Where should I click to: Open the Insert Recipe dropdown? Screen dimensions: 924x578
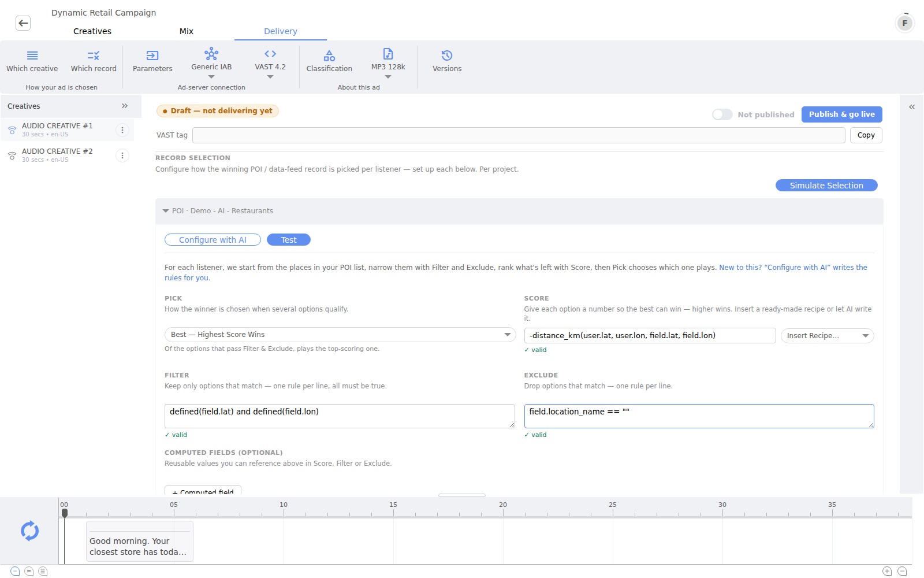coord(827,336)
